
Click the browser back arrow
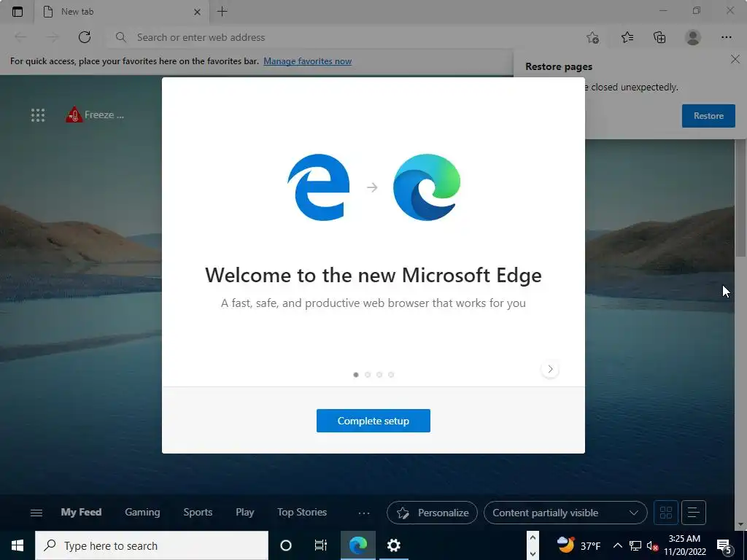click(20, 37)
